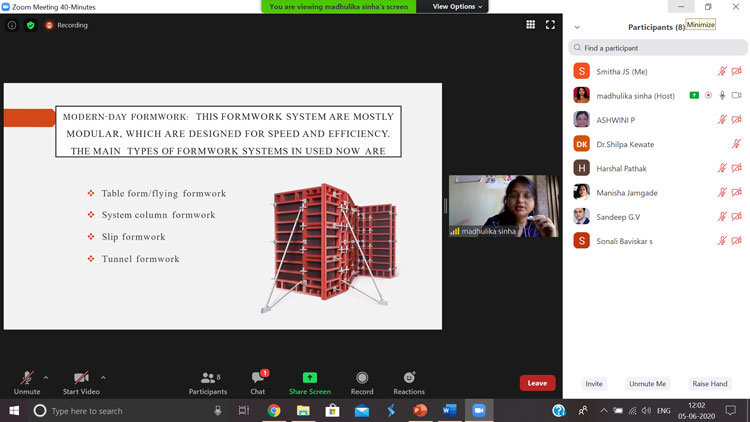Open File Explorer from taskbar
The width and height of the screenshot is (750, 422).
[303, 411]
